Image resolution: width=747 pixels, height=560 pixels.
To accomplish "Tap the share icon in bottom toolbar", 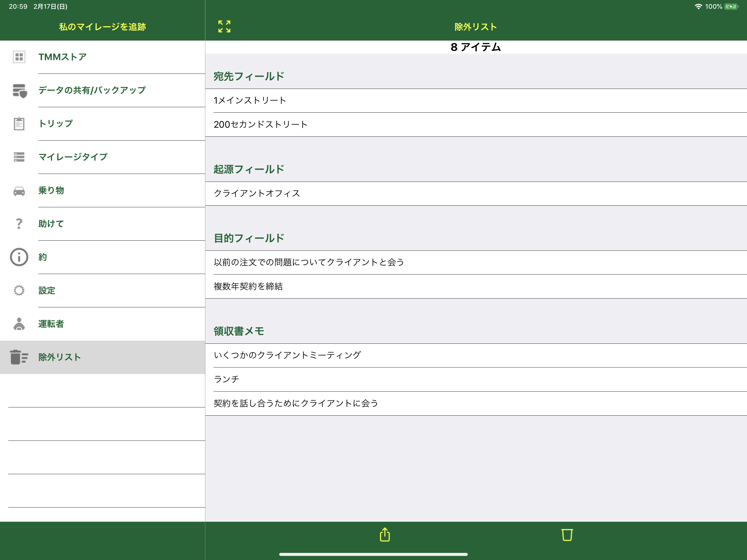I will click(x=385, y=535).
